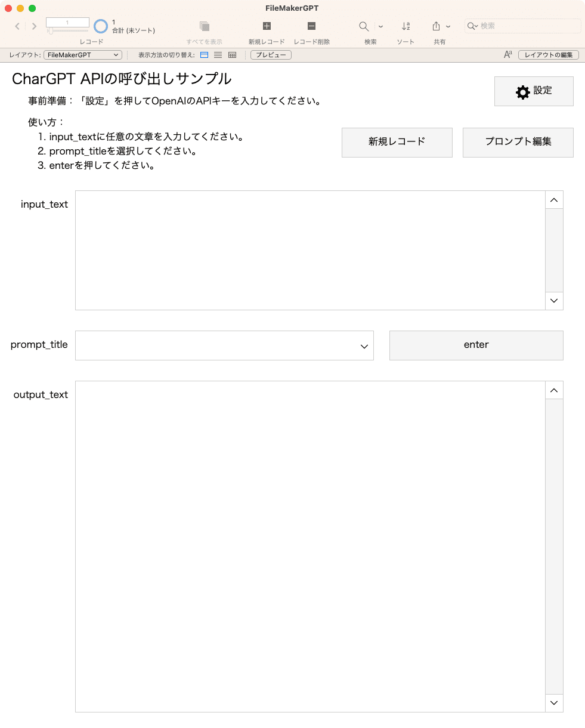The width and height of the screenshot is (585, 728).
Task: Click the プレビュー button
Action: coord(271,55)
